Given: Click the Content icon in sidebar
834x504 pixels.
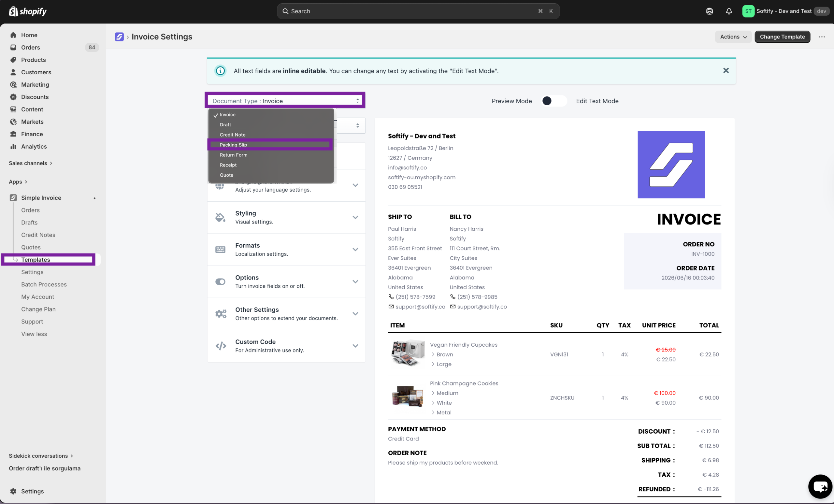Looking at the screenshot, I should tap(13, 109).
